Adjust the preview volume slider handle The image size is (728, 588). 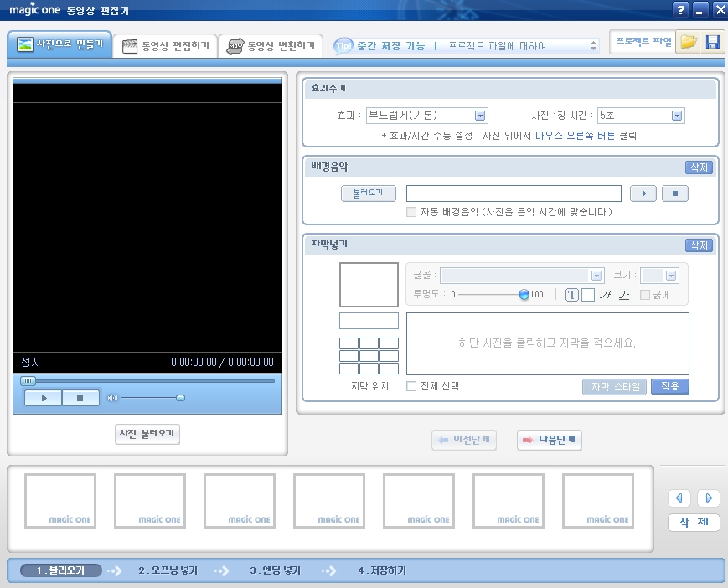(181, 398)
